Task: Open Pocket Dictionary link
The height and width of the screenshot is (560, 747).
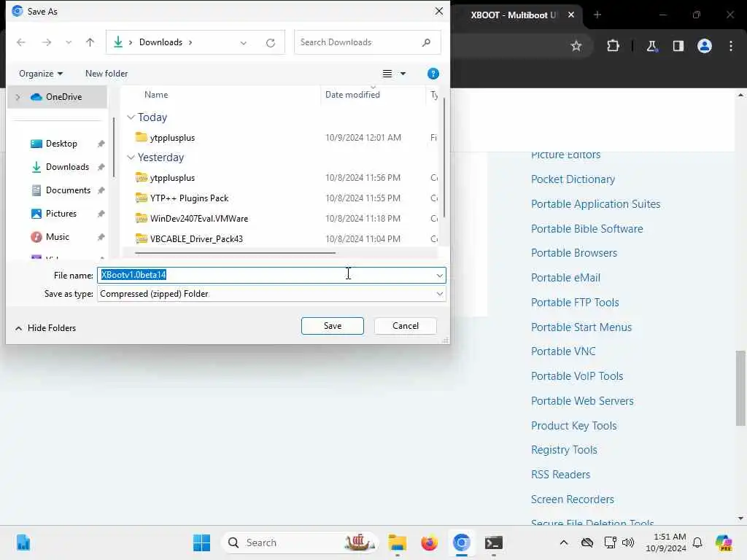Action: pos(573,179)
